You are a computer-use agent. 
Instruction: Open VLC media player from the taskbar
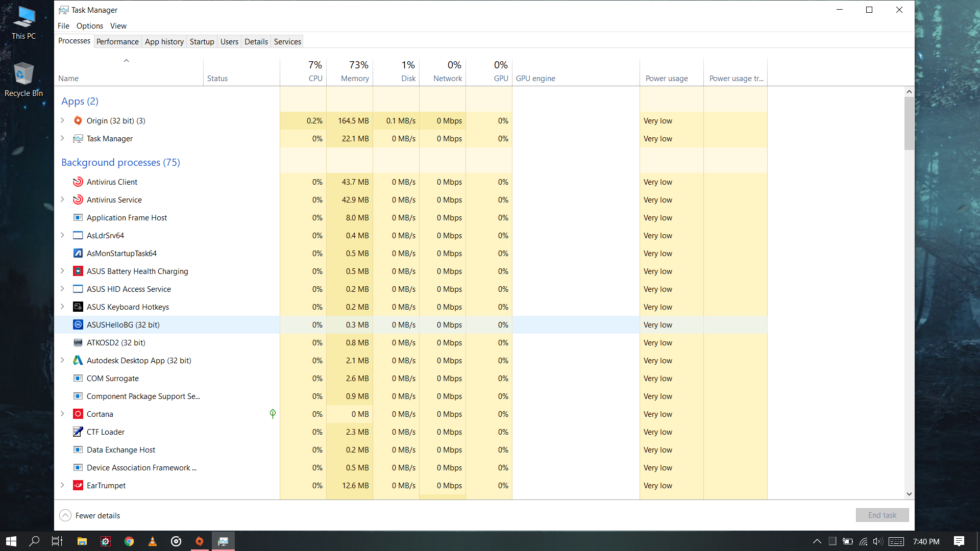(152, 541)
